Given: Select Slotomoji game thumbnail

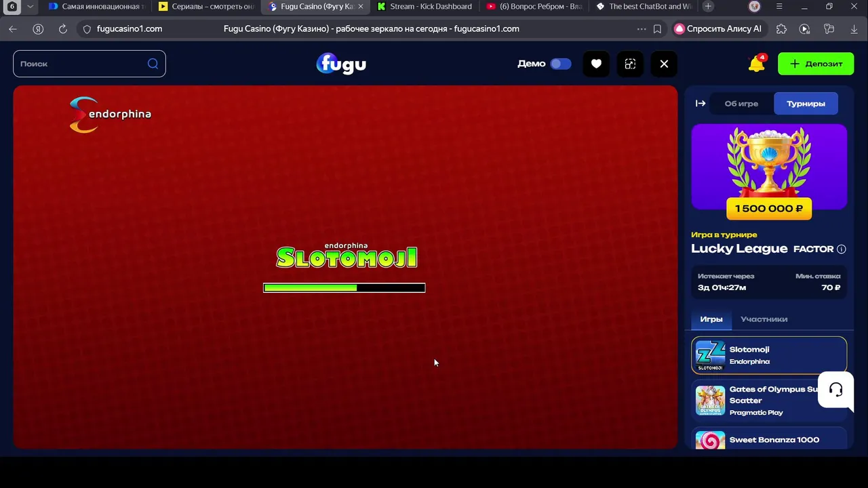Looking at the screenshot, I should pos(710,355).
